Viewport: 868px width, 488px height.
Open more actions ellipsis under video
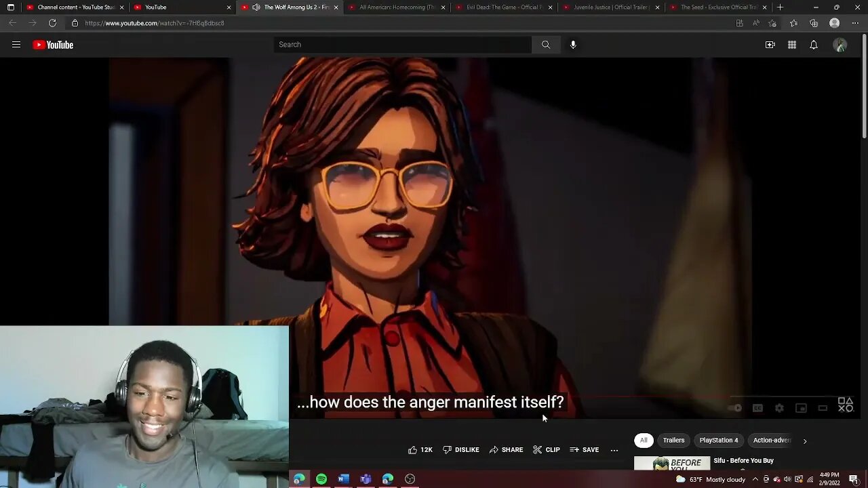click(x=614, y=450)
